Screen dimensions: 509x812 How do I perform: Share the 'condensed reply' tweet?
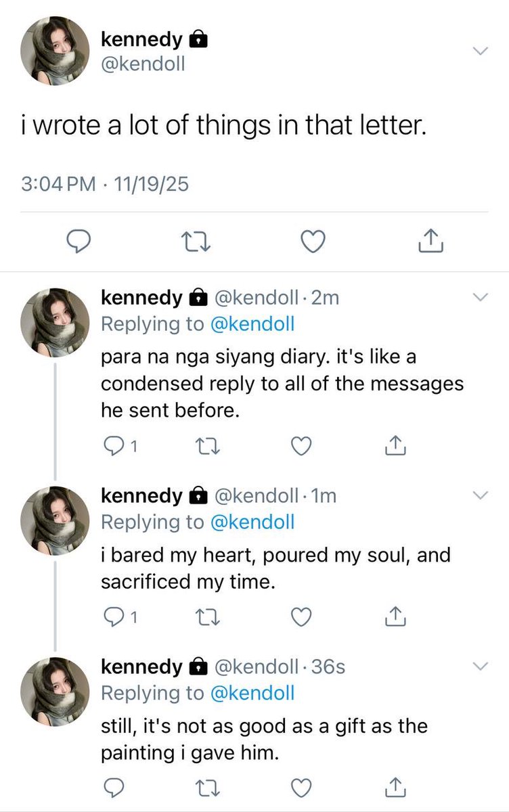point(395,445)
